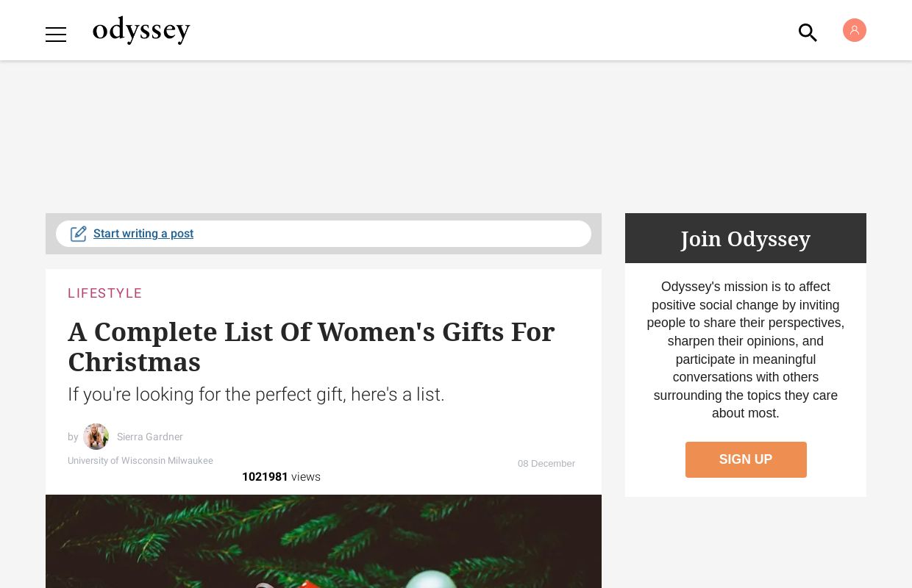
Task: Click the article subtitle about perfect gift
Action: point(256,395)
